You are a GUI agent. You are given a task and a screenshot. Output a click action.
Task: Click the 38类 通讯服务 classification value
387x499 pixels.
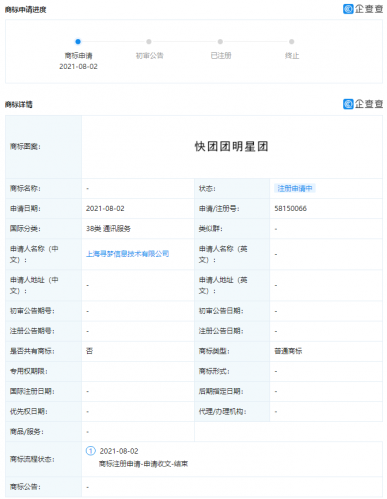pos(108,229)
